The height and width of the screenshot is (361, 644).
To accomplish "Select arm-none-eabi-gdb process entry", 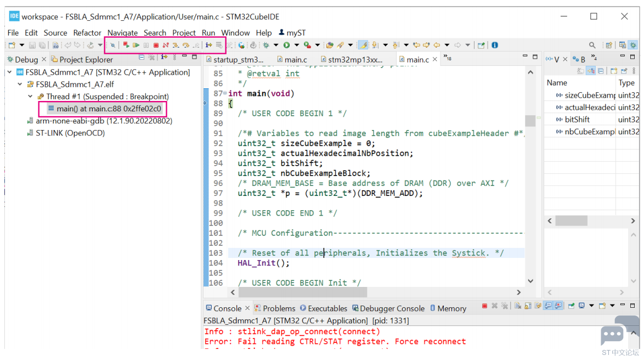I will pyautogui.click(x=99, y=121).
